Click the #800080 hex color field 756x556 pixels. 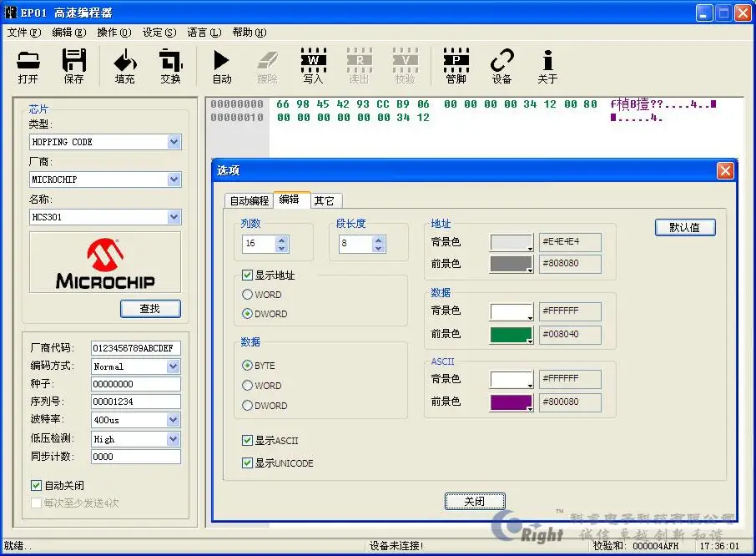570,402
